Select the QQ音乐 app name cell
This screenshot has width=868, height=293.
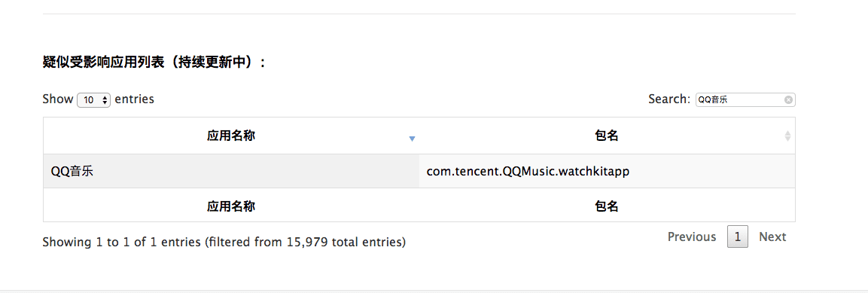pyautogui.click(x=231, y=171)
